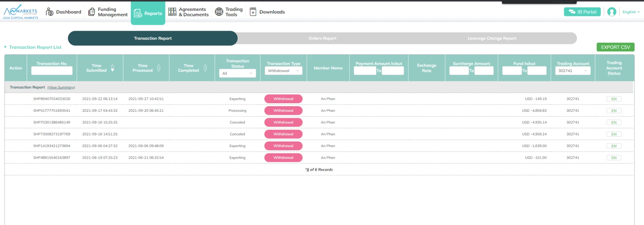Click the Asia Capital Markets logo
The height and width of the screenshot is (225, 644).
(21, 12)
